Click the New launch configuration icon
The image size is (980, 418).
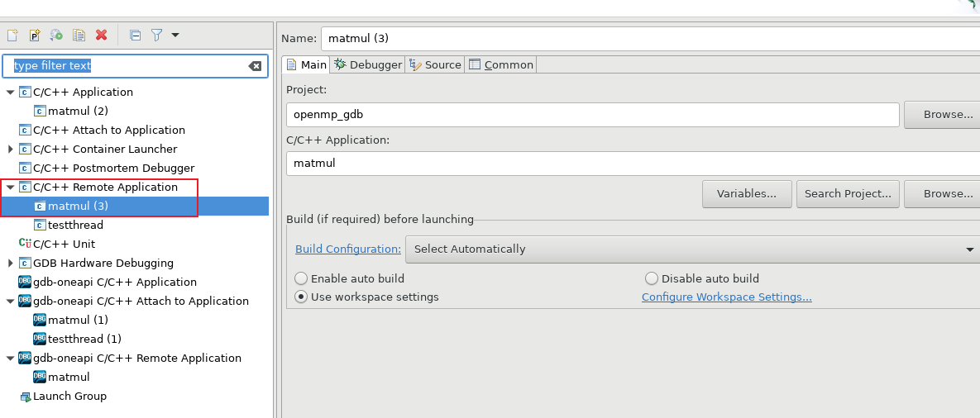click(12, 35)
